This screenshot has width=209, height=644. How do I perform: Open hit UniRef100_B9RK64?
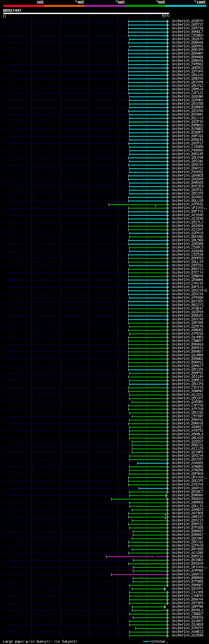click(x=187, y=43)
